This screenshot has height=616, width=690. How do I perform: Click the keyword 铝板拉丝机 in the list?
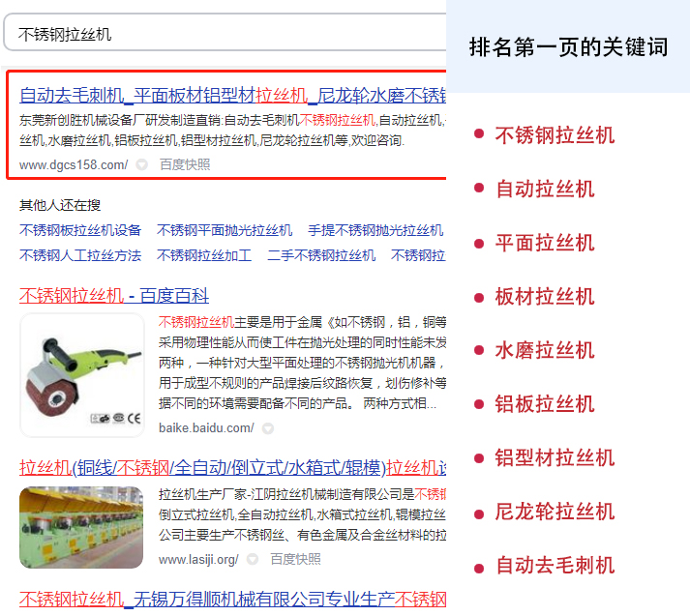pyautogui.click(x=545, y=403)
